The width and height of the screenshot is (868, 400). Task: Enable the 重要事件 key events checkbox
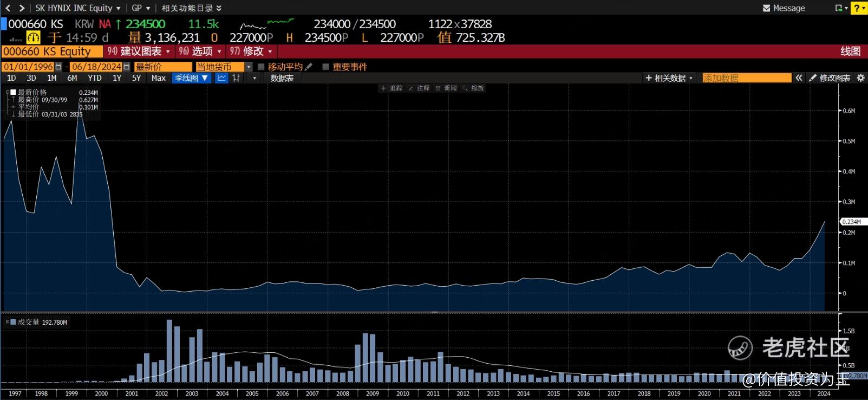click(325, 67)
